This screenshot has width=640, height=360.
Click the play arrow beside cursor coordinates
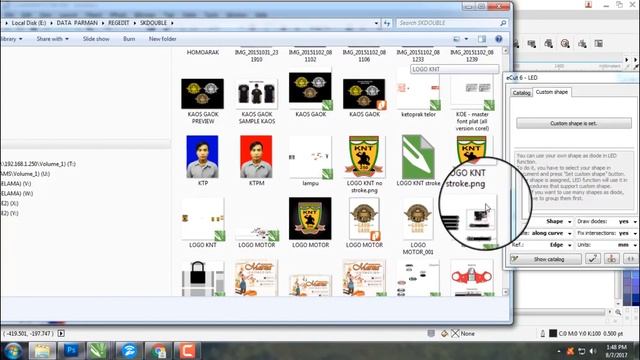(61, 333)
